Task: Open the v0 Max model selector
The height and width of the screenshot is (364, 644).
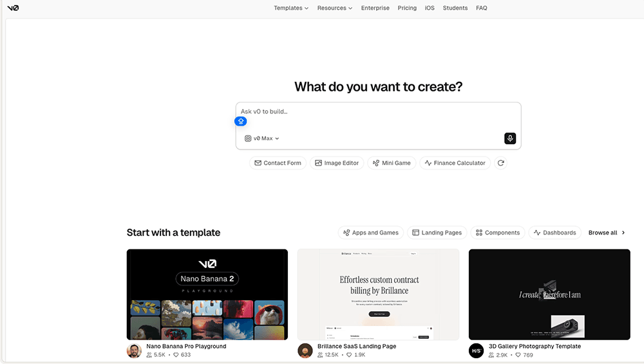Action: click(262, 139)
